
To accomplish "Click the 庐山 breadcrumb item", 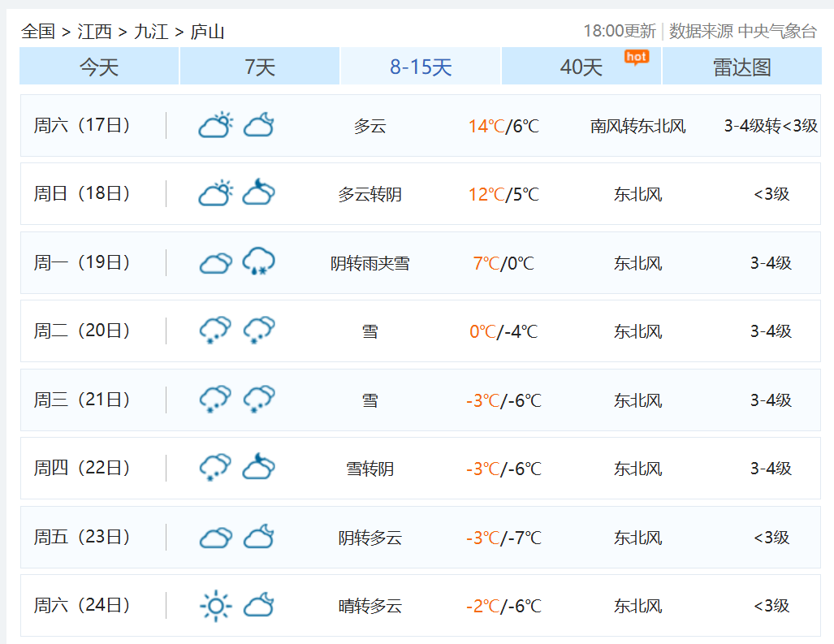I will (x=207, y=32).
